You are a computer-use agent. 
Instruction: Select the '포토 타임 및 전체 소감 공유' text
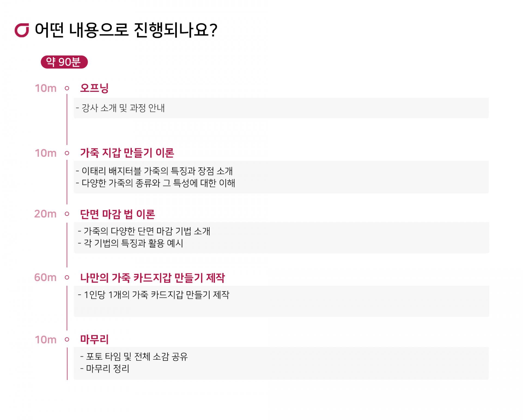(x=134, y=356)
